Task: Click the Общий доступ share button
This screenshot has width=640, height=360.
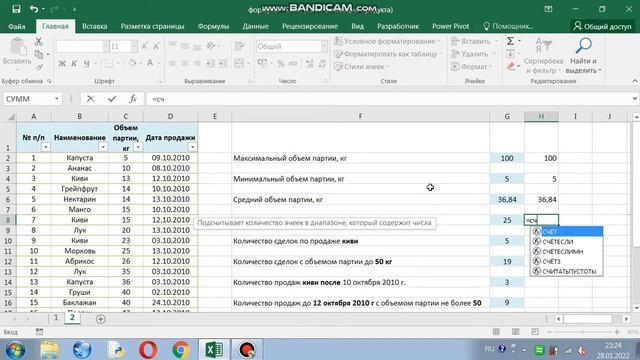Action: [x=602, y=27]
